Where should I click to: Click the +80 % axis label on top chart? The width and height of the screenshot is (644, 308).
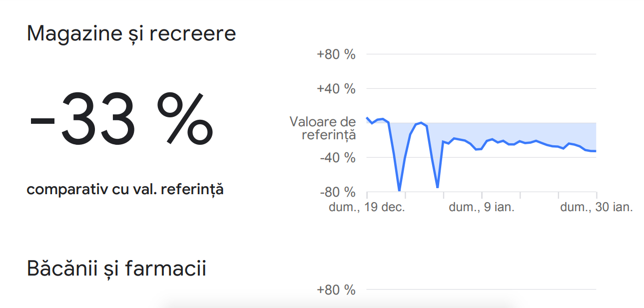coord(336,54)
